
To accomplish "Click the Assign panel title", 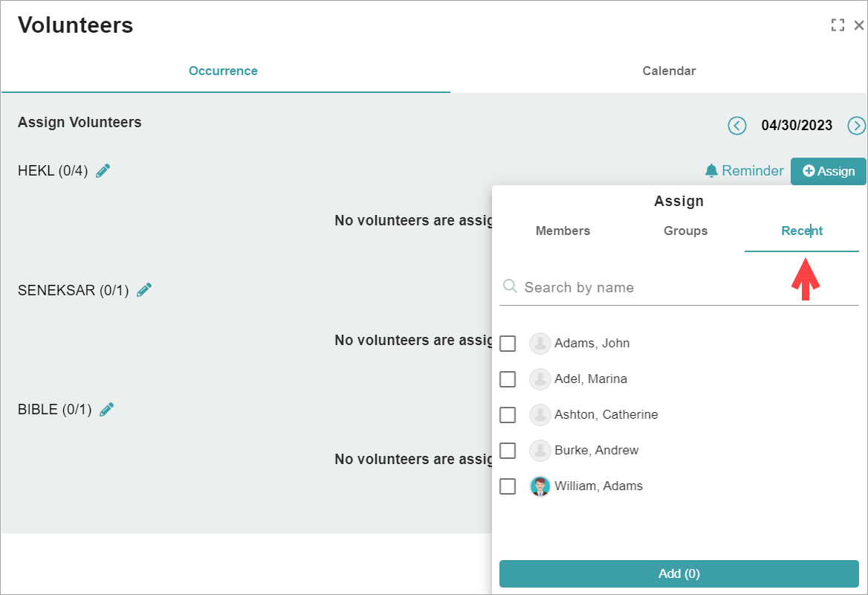I will pyautogui.click(x=678, y=201).
